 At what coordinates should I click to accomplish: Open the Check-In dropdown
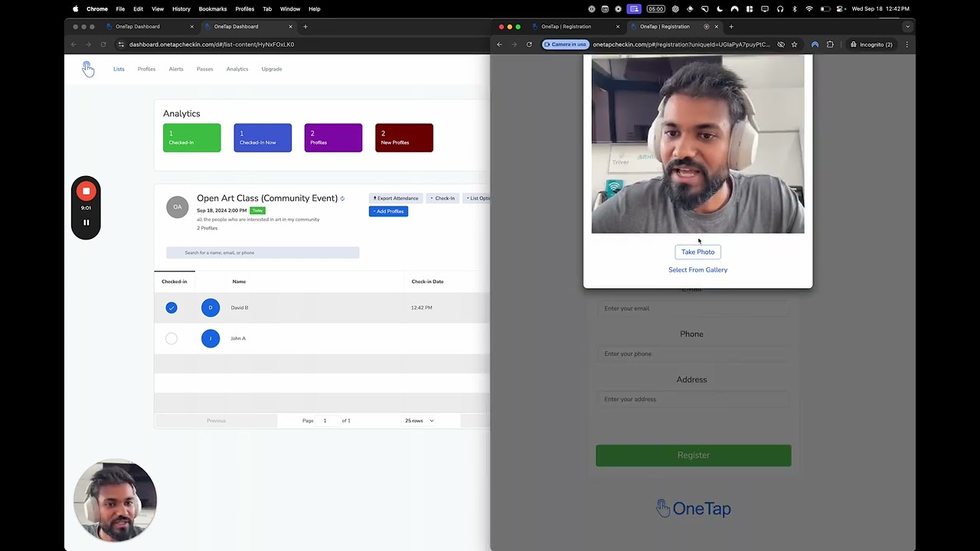(x=443, y=198)
